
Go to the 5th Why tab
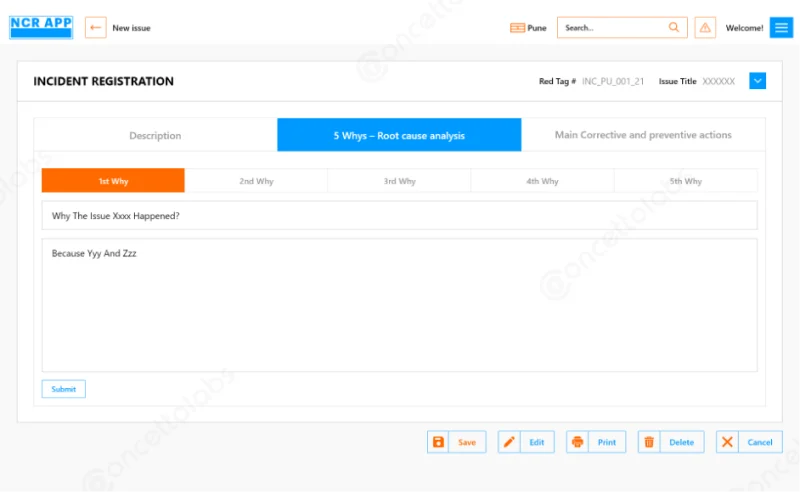point(685,181)
